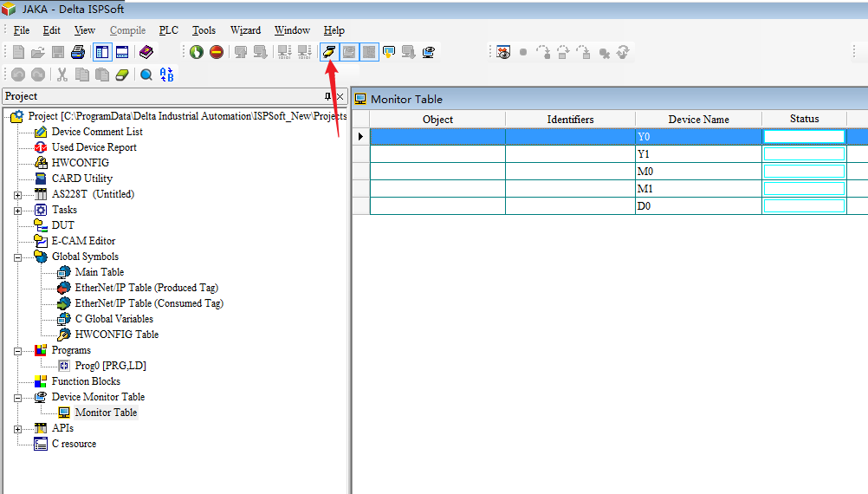Viewport: 868px width, 494px height.
Task: Expand the AS228T (Untitled) tree node
Action: coord(17,194)
